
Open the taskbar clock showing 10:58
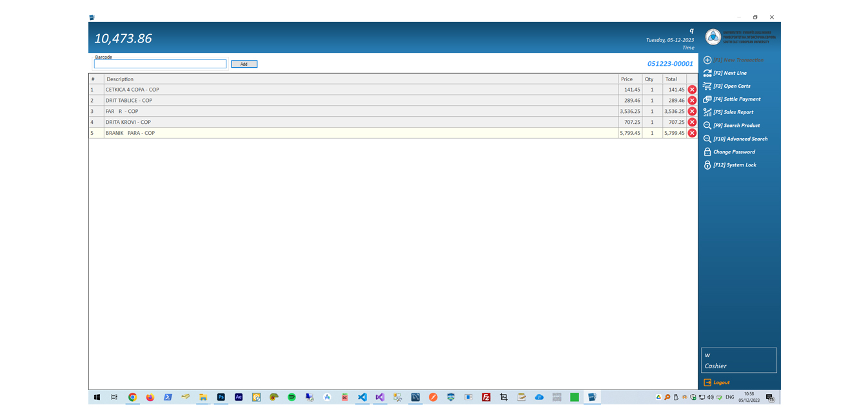click(749, 397)
